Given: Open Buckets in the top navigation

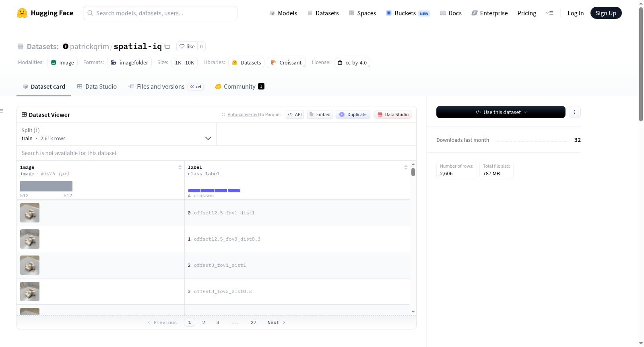Looking at the screenshot, I should pos(408,13).
